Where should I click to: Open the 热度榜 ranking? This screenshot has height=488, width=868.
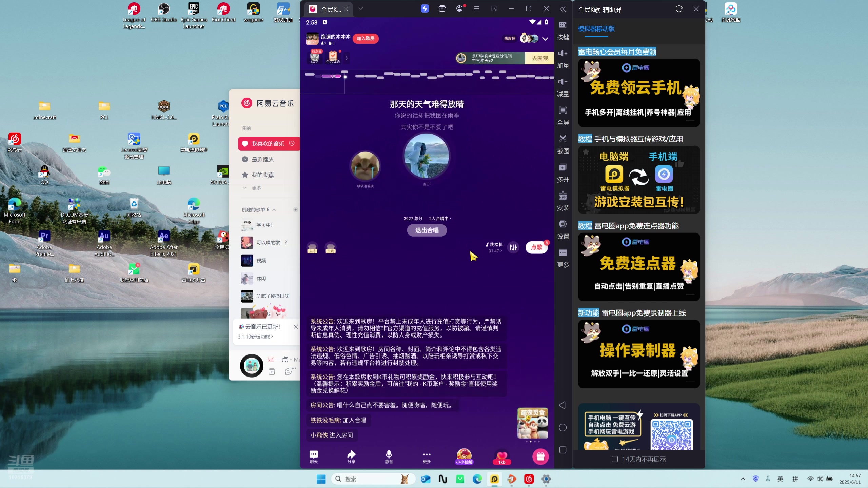click(510, 39)
